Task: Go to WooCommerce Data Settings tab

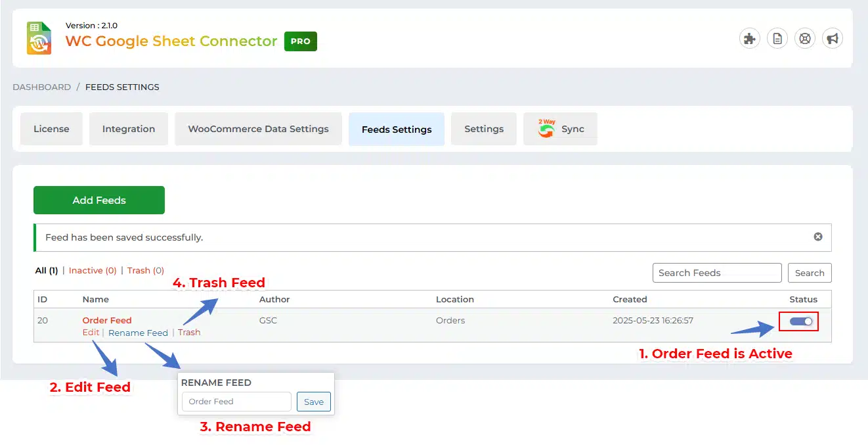Action: 258,129
